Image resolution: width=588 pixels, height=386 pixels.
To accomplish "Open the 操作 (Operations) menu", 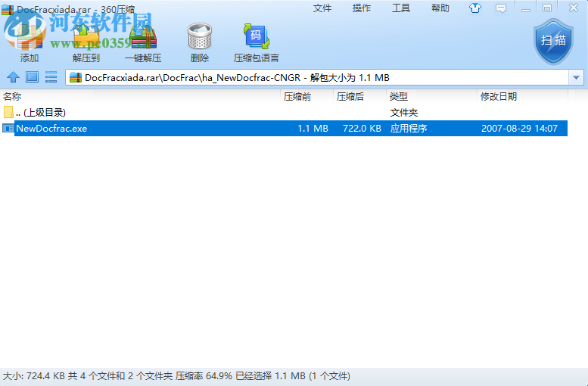I will pos(362,8).
